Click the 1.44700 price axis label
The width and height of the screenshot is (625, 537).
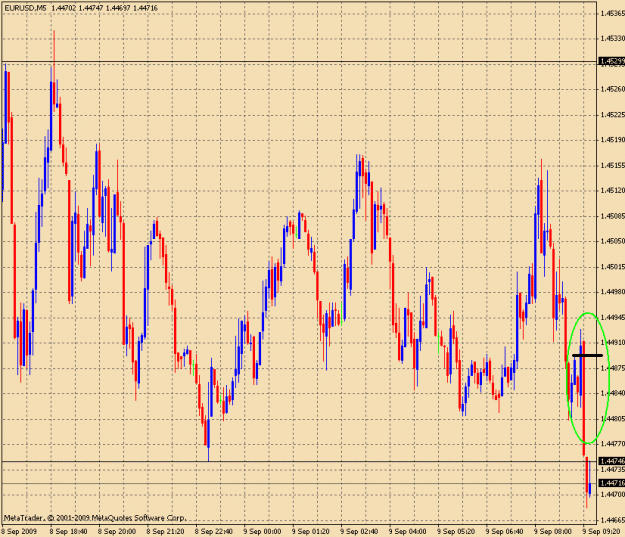tap(613, 495)
